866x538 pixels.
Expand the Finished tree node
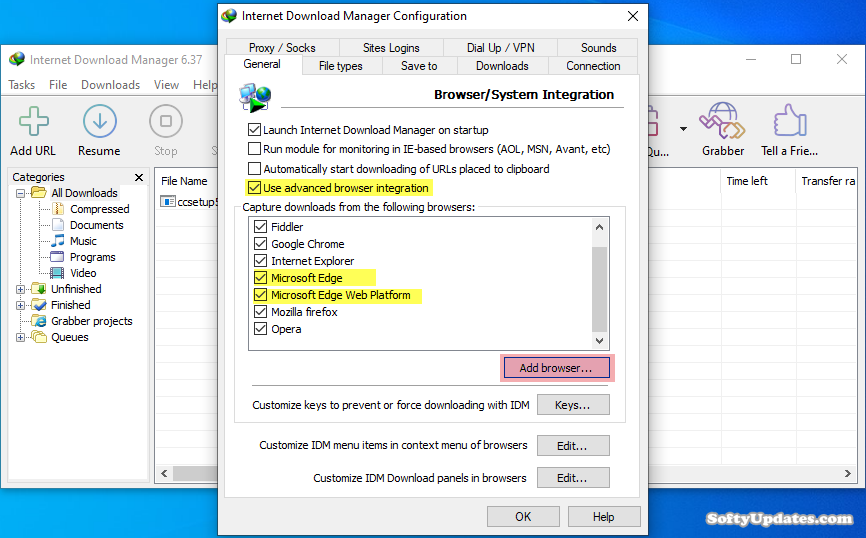click(20, 305)
